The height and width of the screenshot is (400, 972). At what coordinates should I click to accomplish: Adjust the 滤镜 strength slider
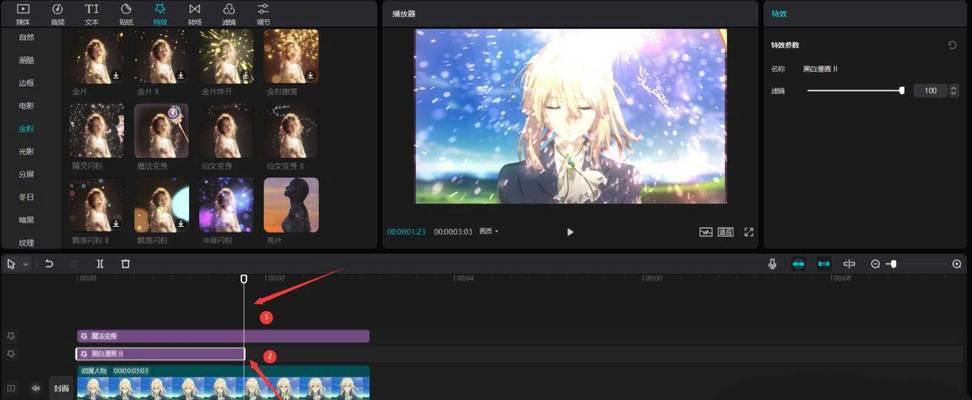pyautogui.click(x=854, y=91)
